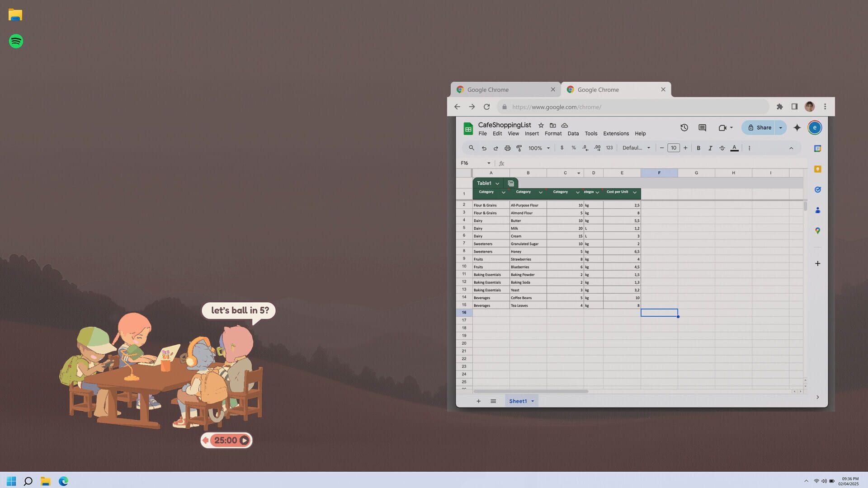Toggle italic formatting
868x488 pixels.
(x=711, y=148)
